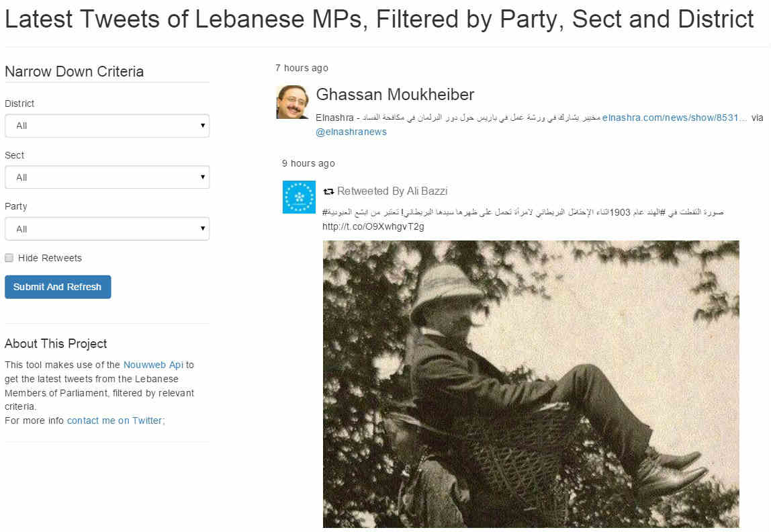Click the Retweeted By Ali Bazzi text

pos(392,191)
